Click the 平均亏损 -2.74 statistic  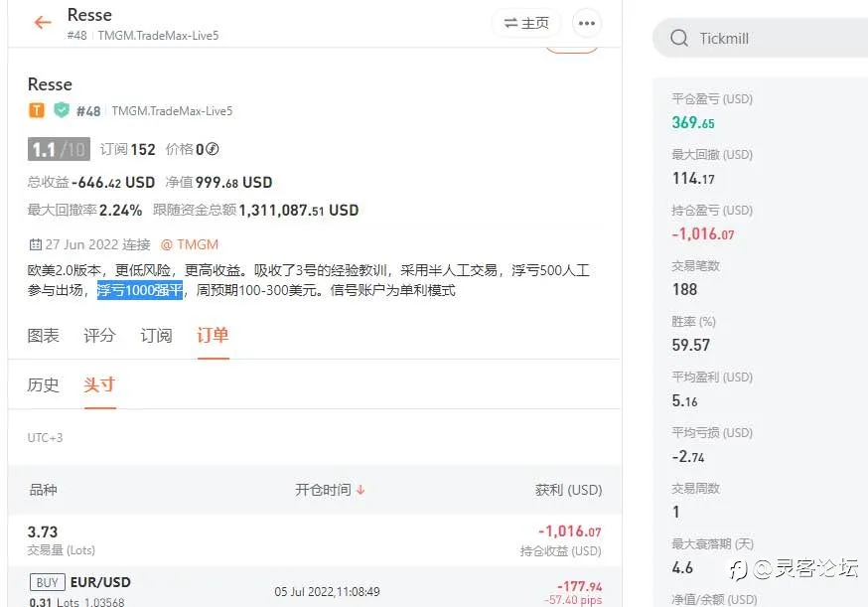(x=688, y=456)
